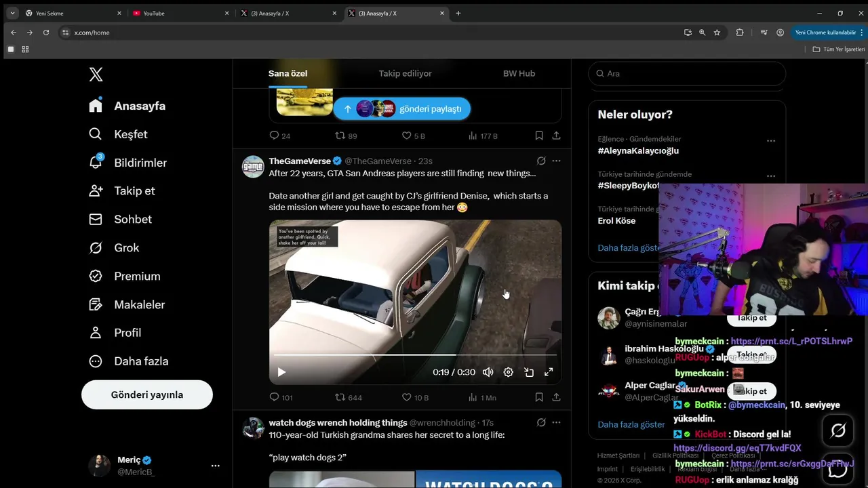Click the x.com/home address bar

pos(366,33)
